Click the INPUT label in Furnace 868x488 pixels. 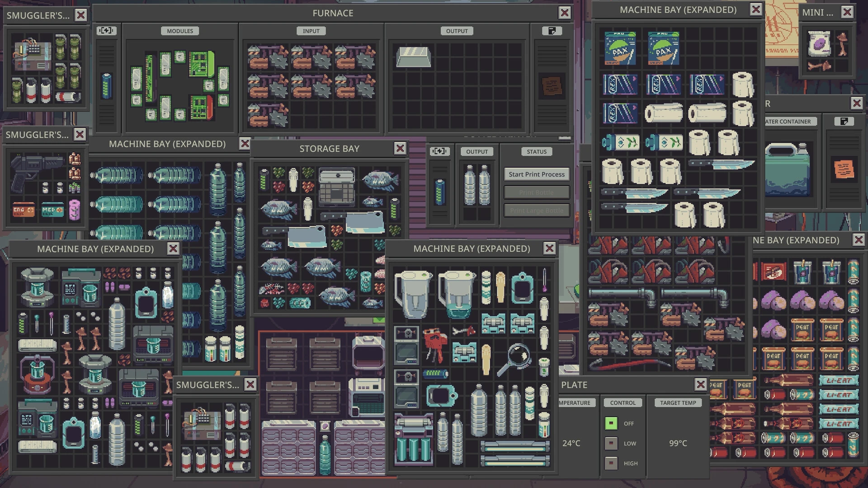point(311,31)
